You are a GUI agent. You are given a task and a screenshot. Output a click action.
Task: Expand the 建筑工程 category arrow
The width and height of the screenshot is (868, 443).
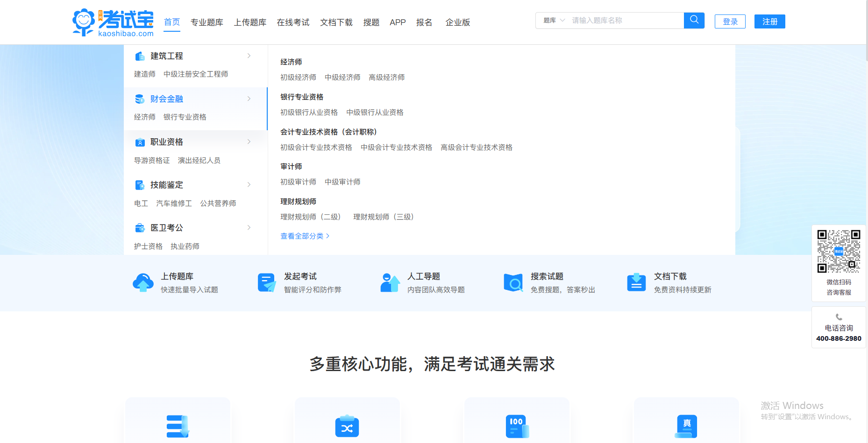(249, 56)
